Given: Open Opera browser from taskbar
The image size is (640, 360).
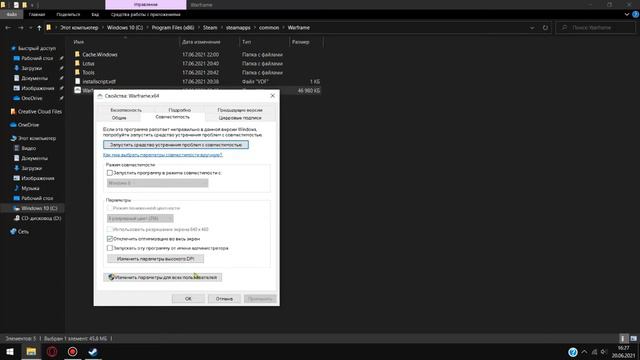Looking at the screenshot, I should [x=52, y=351].
